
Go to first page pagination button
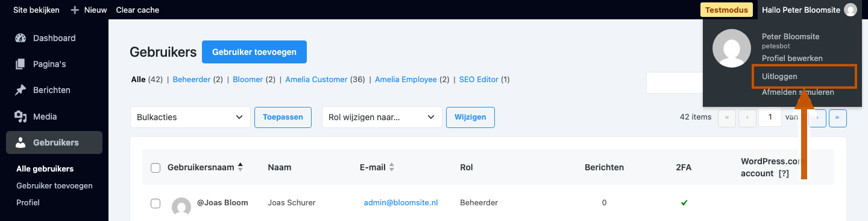pos(727,118)
